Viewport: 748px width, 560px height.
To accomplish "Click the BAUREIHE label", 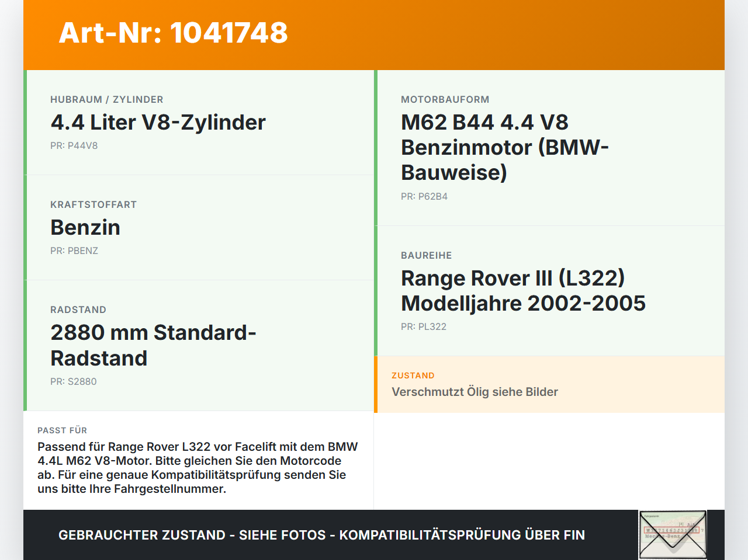I will 427,256.
